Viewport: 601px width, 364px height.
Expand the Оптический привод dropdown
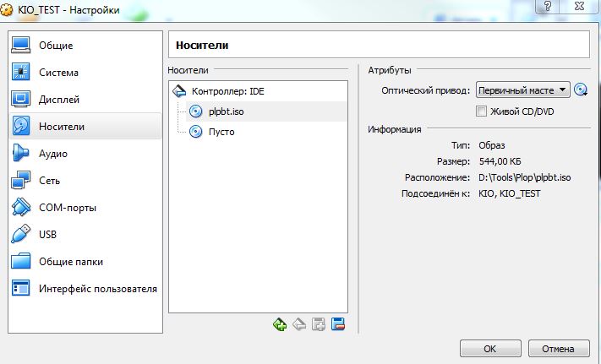[522, 90]
